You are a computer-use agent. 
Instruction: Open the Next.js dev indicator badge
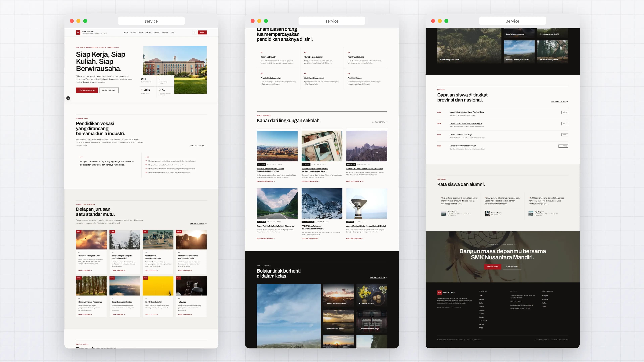coord(68,98)
